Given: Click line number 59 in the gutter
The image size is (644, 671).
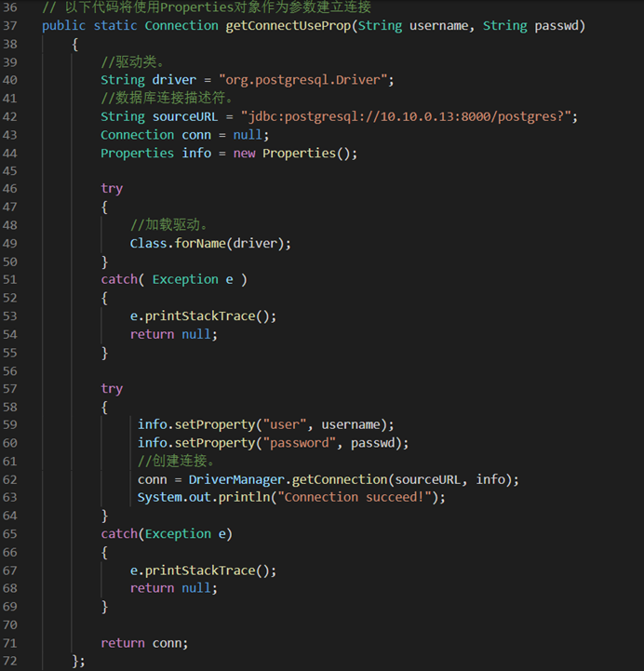Looking at the screenshot, I should (x=10, y=424).
